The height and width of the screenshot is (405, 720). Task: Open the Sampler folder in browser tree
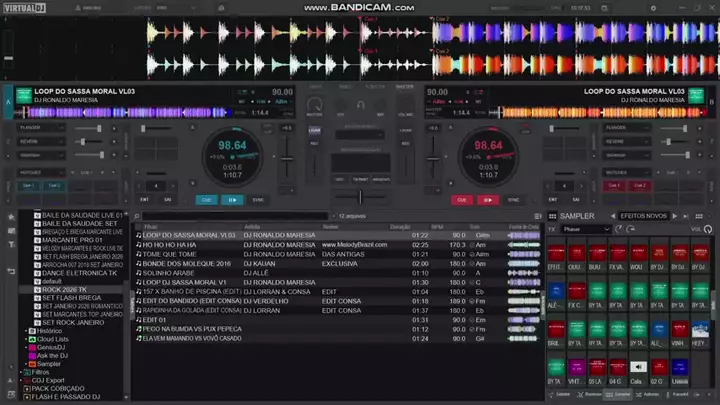48,363
